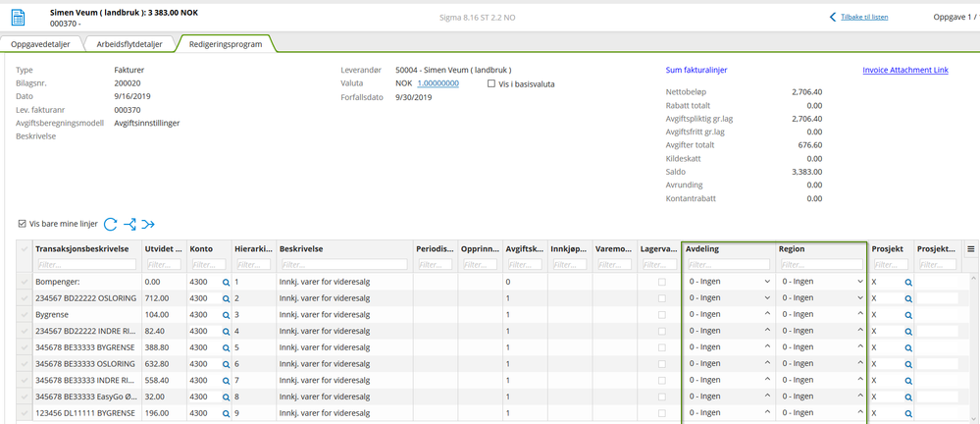Toggle 'Vis bare mine linjer' checkbox
Viewport: 980px width, 424px height.
pyautogui.click(x=23, y=224)
